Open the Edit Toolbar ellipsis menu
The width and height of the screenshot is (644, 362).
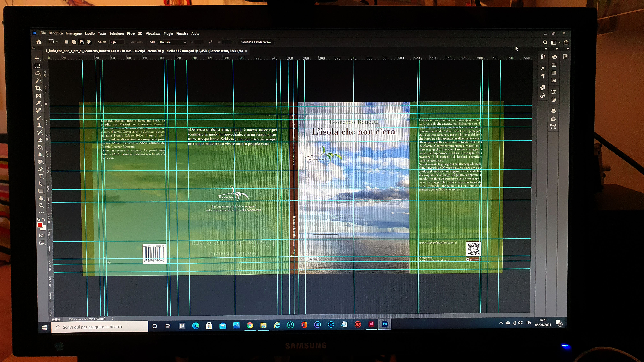42,213
